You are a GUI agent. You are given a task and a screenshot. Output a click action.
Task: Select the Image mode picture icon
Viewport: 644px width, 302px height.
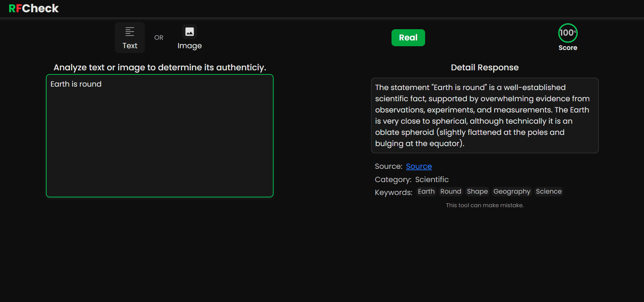point(190,32)
